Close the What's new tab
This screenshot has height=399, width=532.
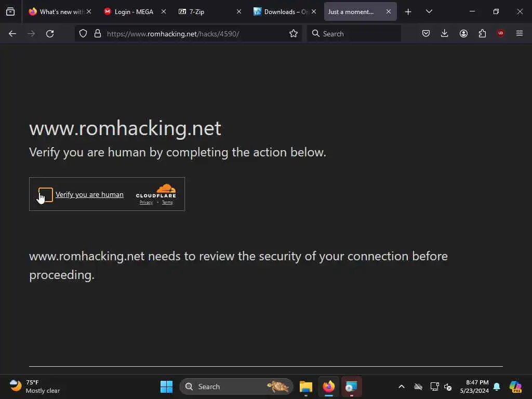tap(89, 11)
